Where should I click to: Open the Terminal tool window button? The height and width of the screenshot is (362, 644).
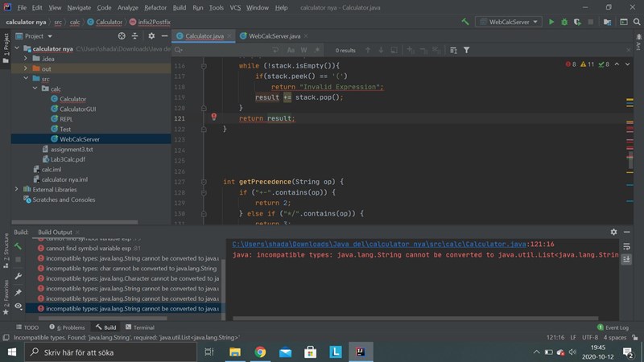[138, 327]
